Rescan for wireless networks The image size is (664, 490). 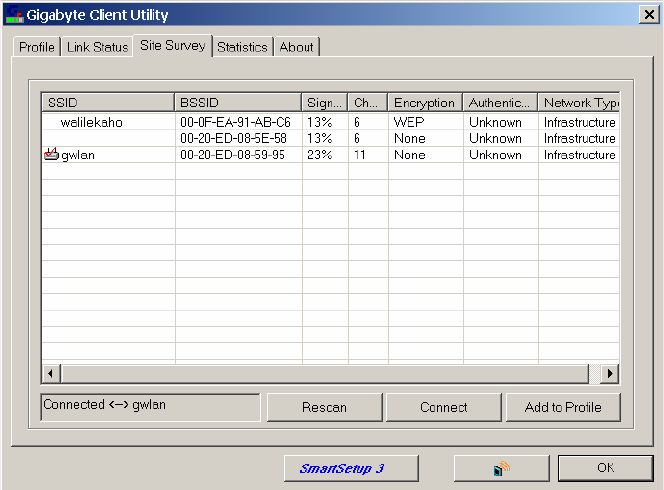pos(324,407)
